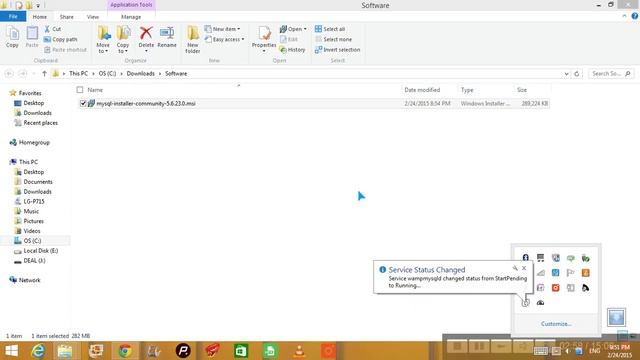Click This PC in address breadcrumb

click(78, 73)
